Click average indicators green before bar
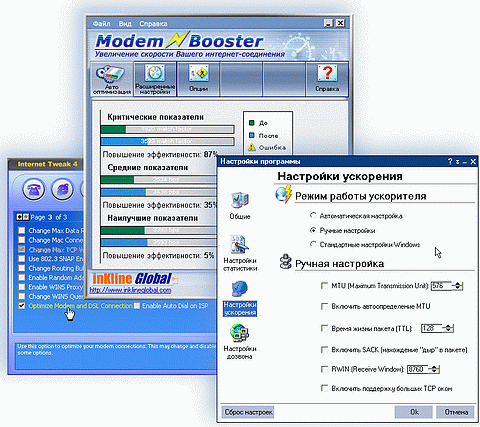The height and width of the screenshot is (427, 480). click(x=117, y=180)
